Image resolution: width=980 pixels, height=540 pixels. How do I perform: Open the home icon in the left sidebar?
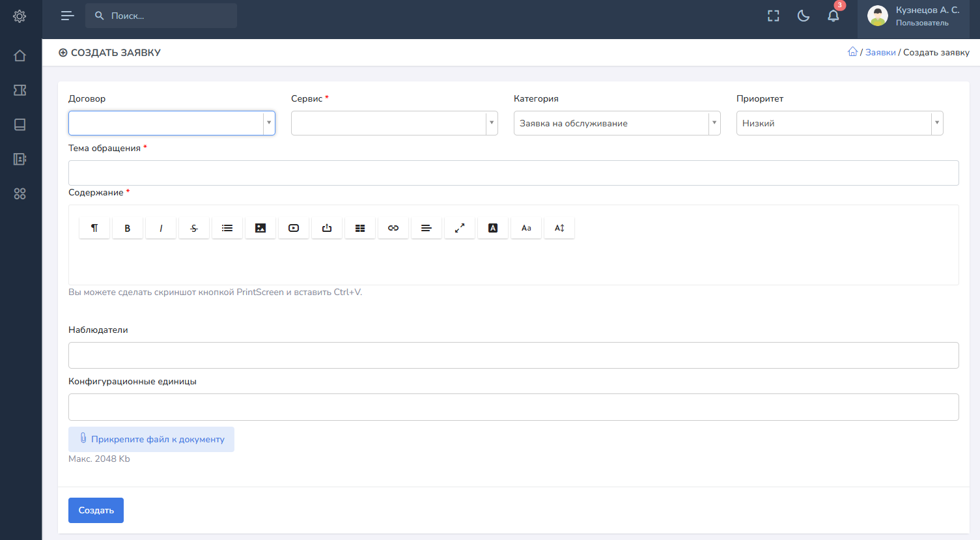pyautogui.click(x=20, y=56)
